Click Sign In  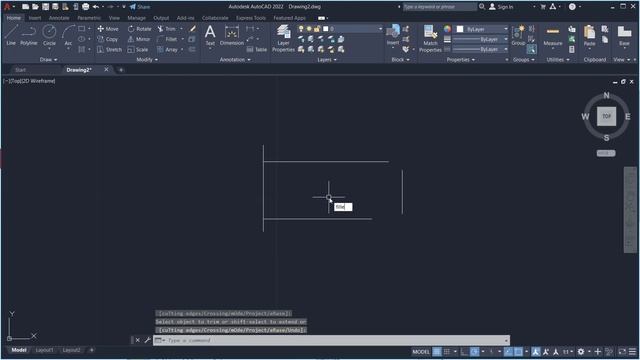(x=501, y=7)
